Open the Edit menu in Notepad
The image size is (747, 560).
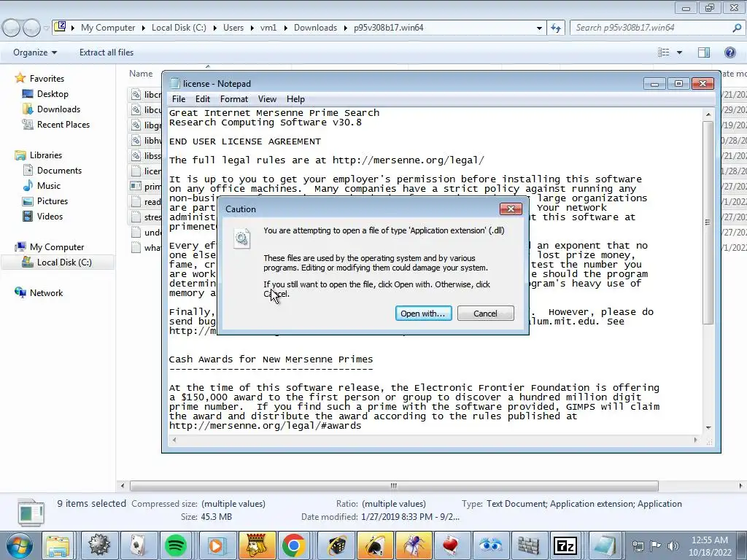click(x=203, y=99)
